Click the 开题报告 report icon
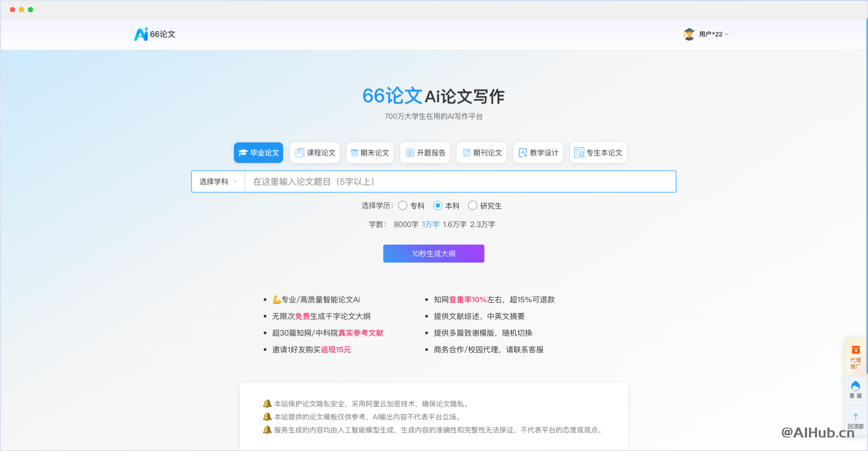This screenshot has width=868, height=451. pyautogui.click(x=410, y=152)
